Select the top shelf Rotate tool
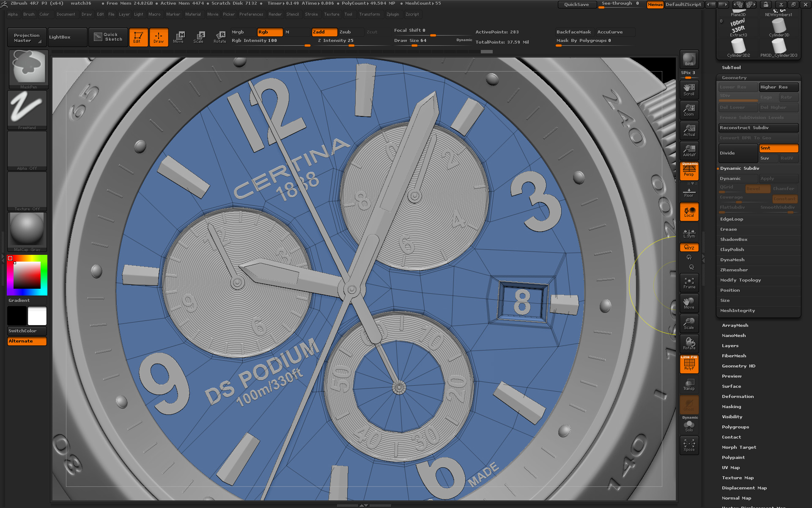812x508 pixels. click(x=219, y=37)
